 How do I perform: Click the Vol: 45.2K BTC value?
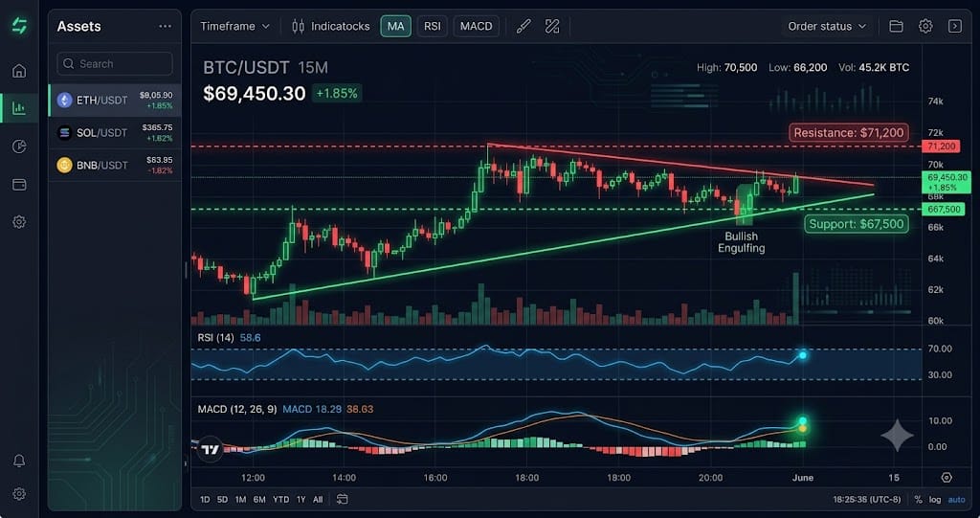point(874,68)
